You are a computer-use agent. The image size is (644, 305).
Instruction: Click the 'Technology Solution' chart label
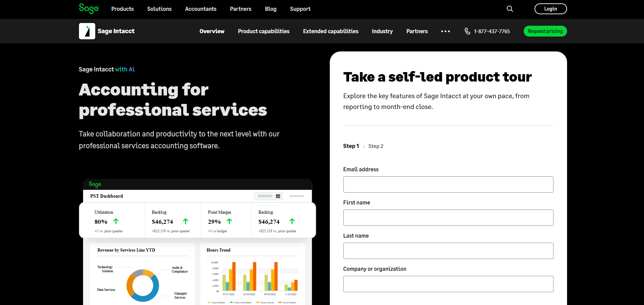(105, 269)
